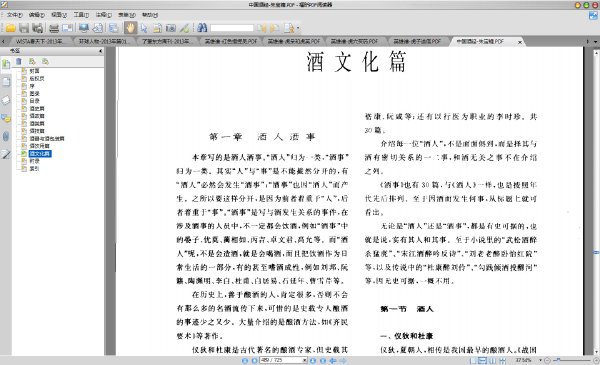
Task: Open the Bookmarks sidebar panel icon
Action: pyautogui.click(x=6, y=64)
